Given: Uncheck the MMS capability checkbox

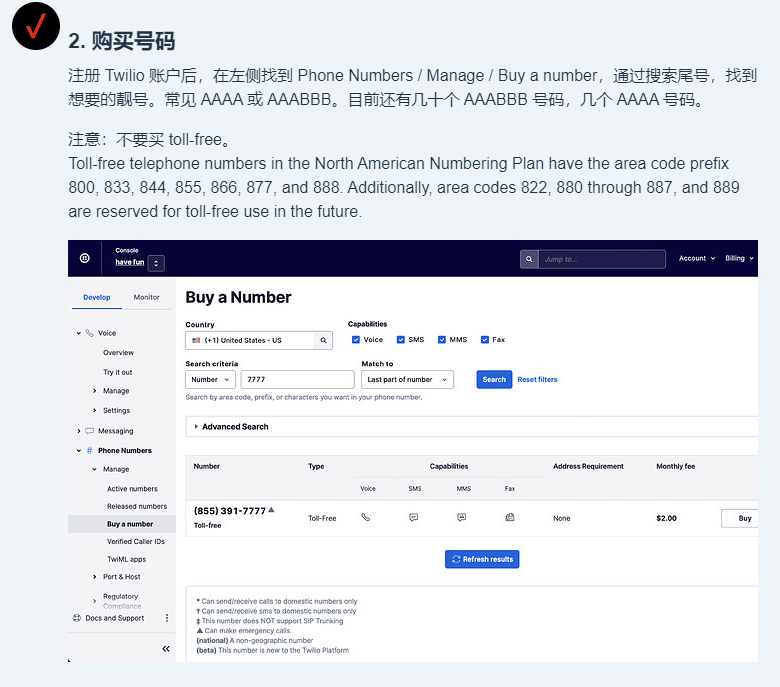Looking at the screenshot, I should pyautogui.click(x=442, y=340).
